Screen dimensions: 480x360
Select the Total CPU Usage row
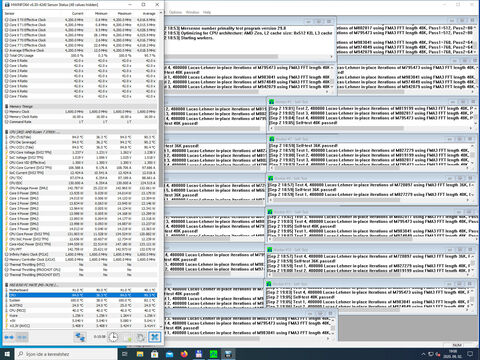(80, 55)
